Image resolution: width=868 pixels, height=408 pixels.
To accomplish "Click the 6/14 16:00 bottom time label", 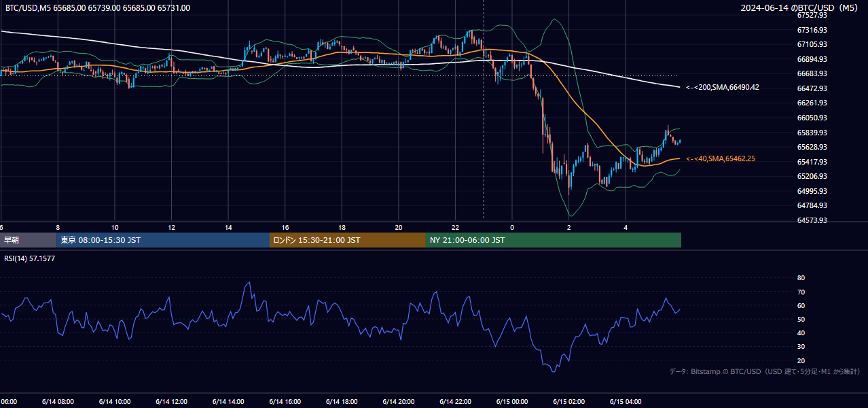I will 285,401.
